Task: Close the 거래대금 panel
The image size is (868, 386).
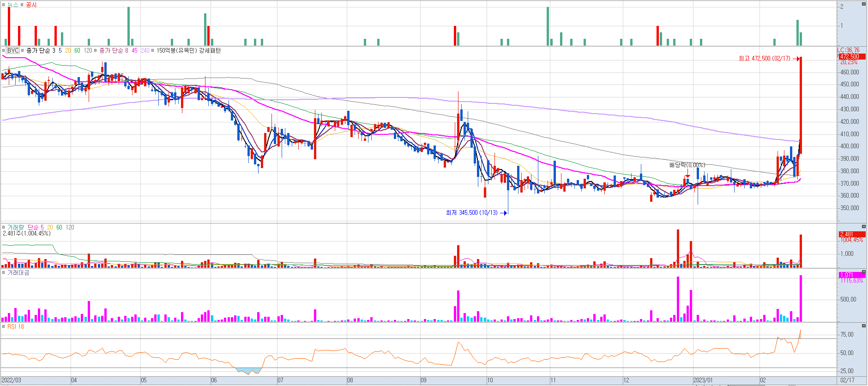Action: [x=864, y=272]
